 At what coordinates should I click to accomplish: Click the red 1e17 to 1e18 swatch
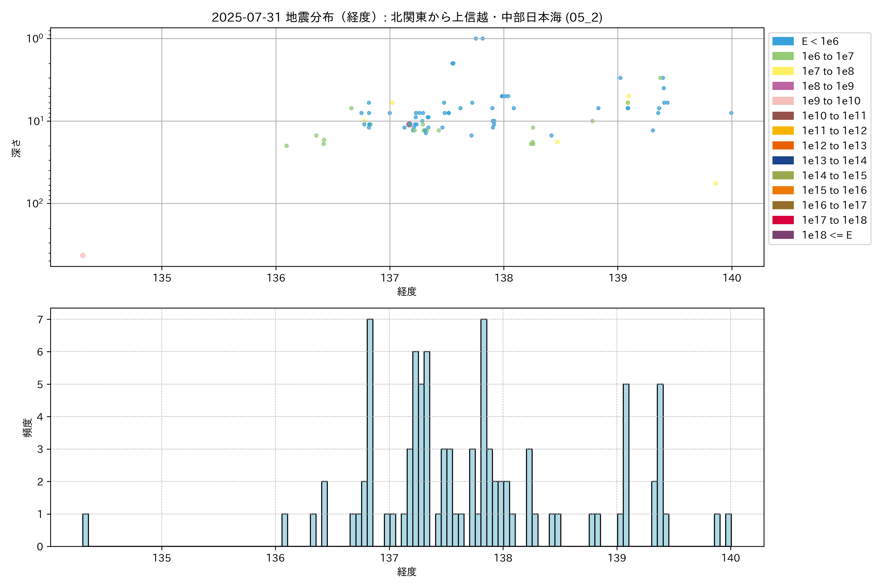tap(783, 220)
